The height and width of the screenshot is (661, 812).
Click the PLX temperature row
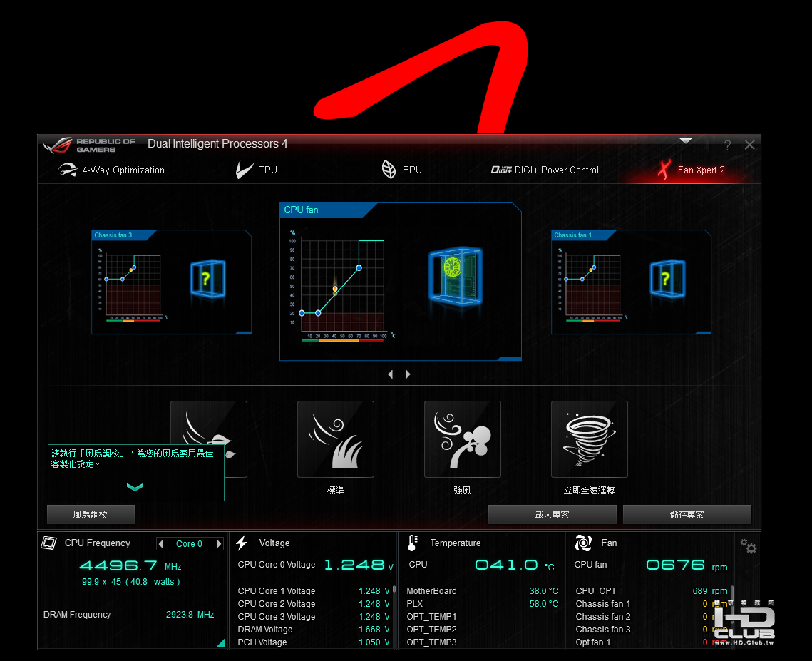[x=483, y=604]
